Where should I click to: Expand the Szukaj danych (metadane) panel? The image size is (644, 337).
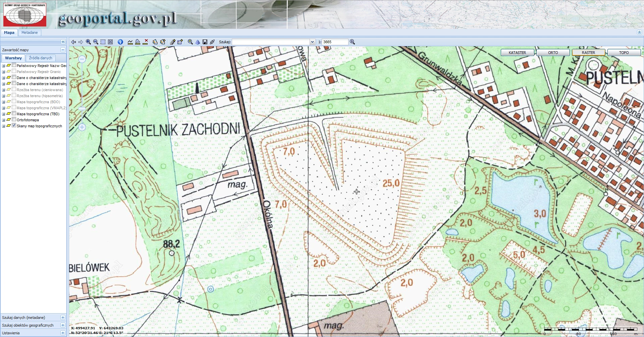click(63, 317)
